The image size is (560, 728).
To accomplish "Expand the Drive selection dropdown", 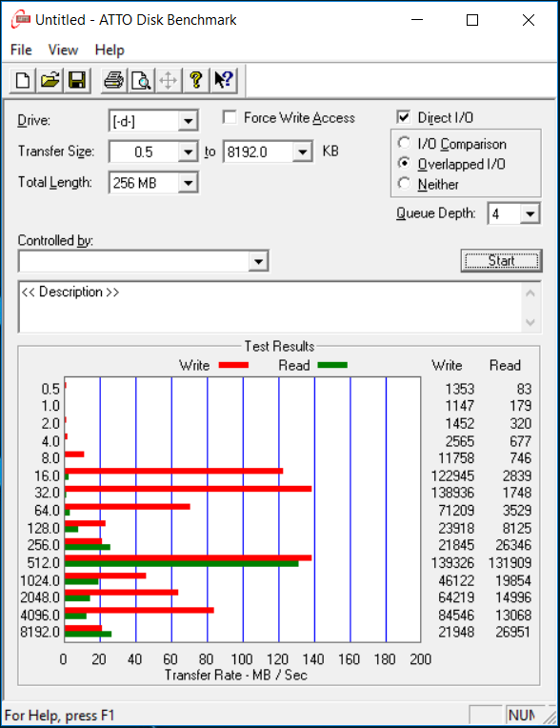I will click(188, 122).
